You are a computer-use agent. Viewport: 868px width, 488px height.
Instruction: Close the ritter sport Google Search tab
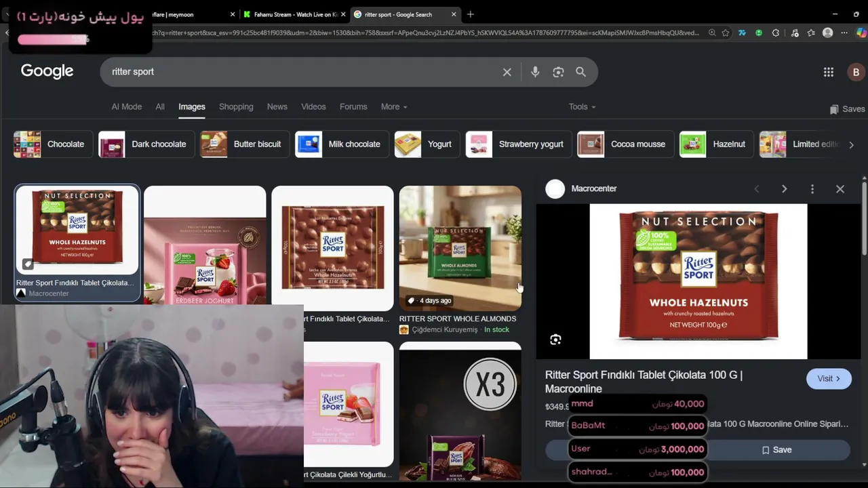click(x=454, y=14)
